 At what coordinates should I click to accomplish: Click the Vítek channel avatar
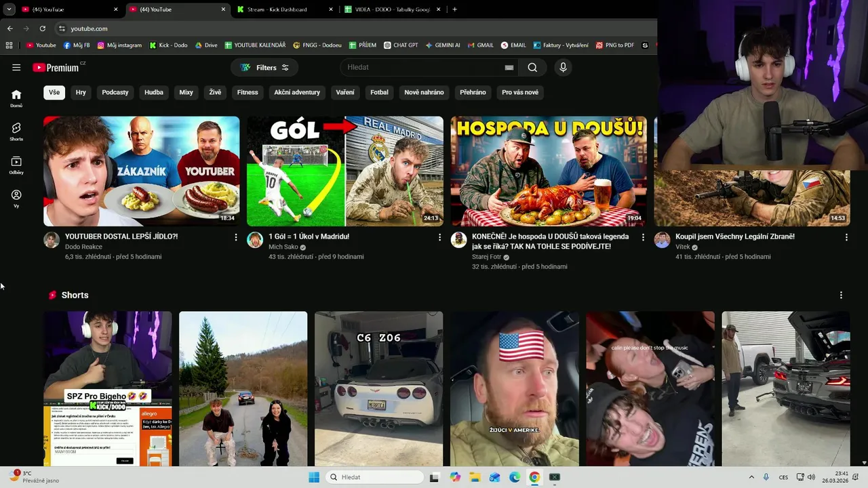tap(662, 240)
